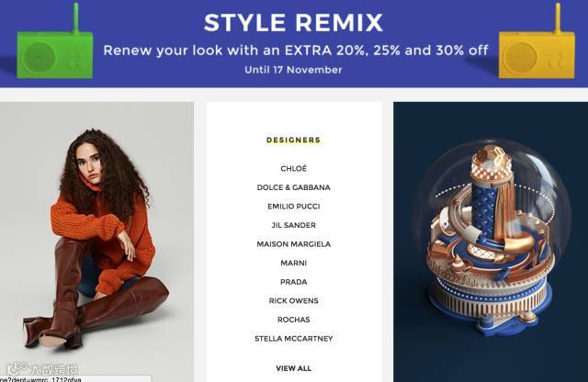Go to Jil Sander designer page

pyautogui.click(x=293, y=225)
